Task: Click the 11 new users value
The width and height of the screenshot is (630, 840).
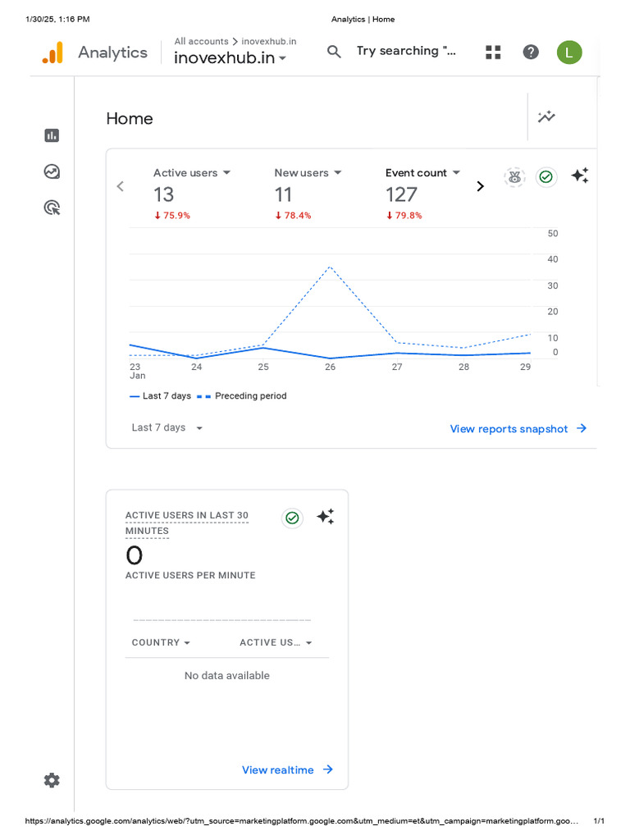Action: pyautogui.click(x=283, y=194)
